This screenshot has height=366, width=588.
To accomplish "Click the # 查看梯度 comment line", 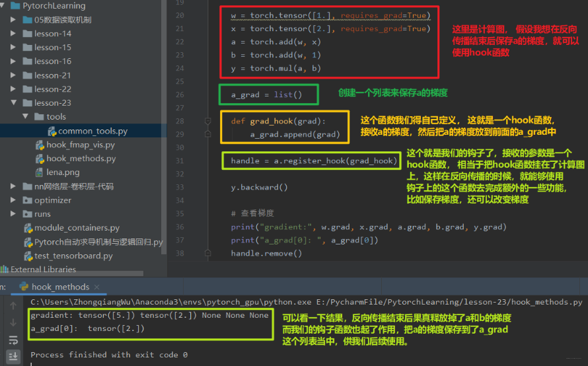I will pos(252,213).
